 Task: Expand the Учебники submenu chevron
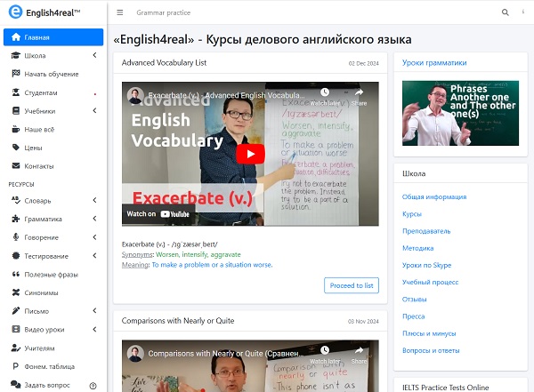(94, 110)
